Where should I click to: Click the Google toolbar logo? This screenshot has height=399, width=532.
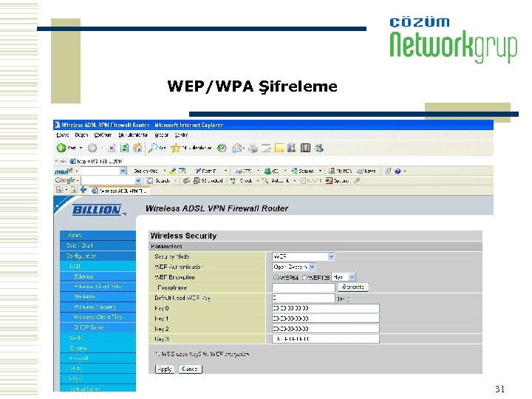point(65,180)
